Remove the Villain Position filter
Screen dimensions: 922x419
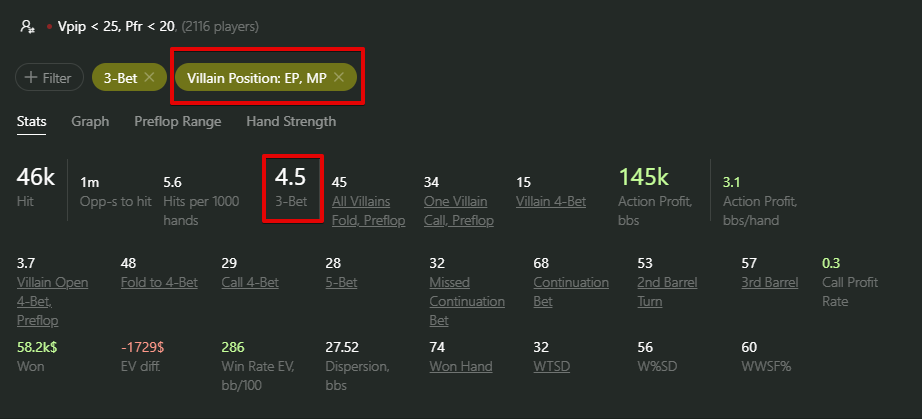click(339, 78)
